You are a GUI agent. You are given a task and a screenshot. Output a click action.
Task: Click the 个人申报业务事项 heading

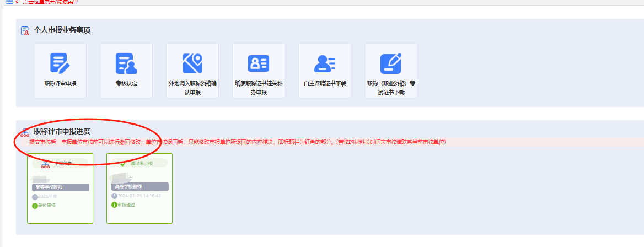[x=62, y=30]
